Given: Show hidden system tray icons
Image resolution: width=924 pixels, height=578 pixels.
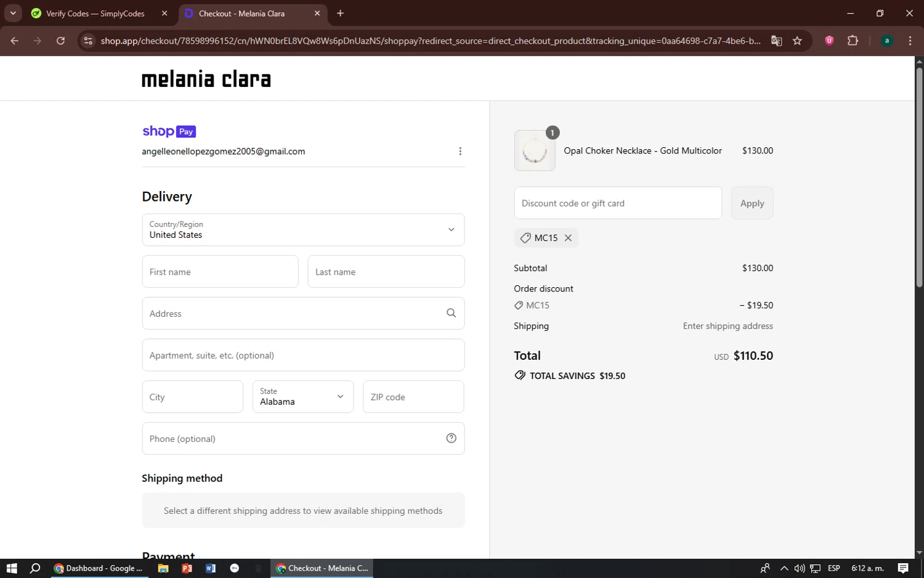Looking at the screenshot, I should coord(784,568).
